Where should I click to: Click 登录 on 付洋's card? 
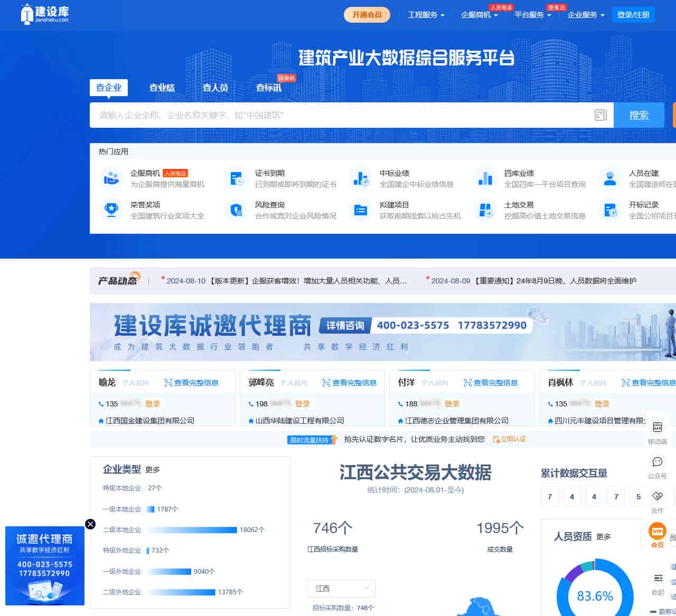point(452,404)
